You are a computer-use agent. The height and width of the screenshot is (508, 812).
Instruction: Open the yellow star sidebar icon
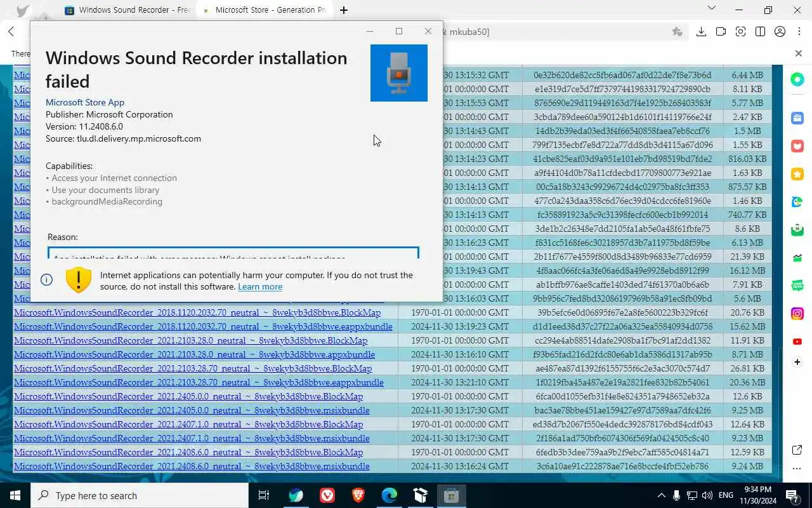click(797, 174)
